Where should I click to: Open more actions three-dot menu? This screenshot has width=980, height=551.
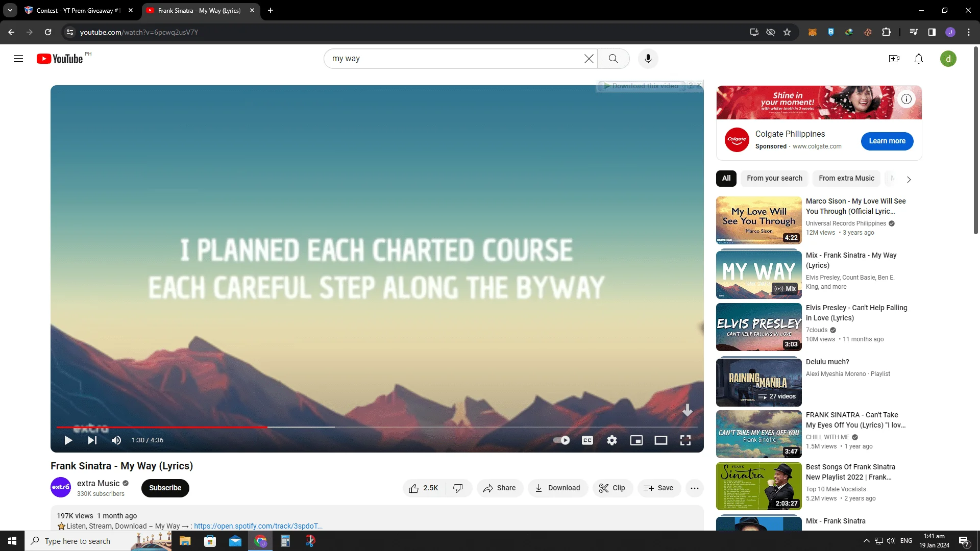click(x=695, y=488)
